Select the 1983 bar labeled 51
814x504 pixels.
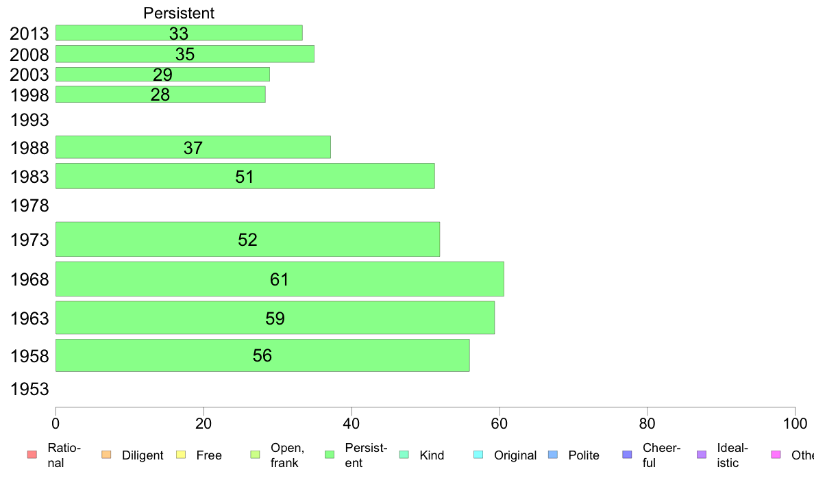[245, 176]
